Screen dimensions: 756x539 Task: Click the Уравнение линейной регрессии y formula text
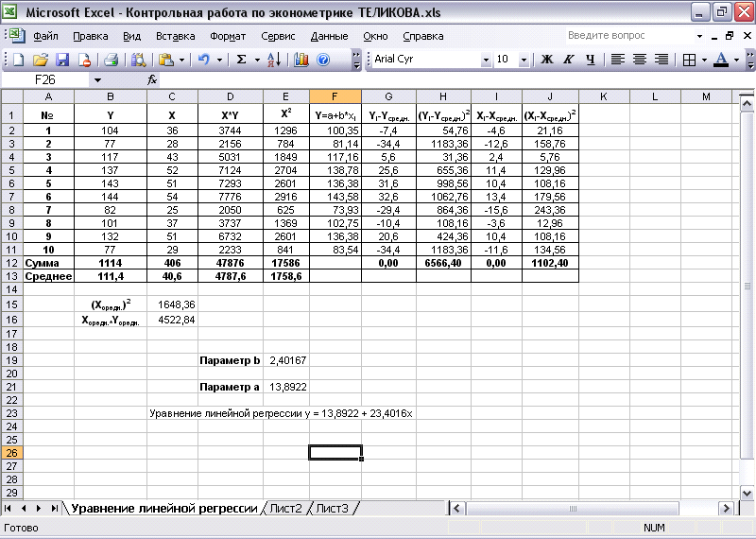[281, 413]
